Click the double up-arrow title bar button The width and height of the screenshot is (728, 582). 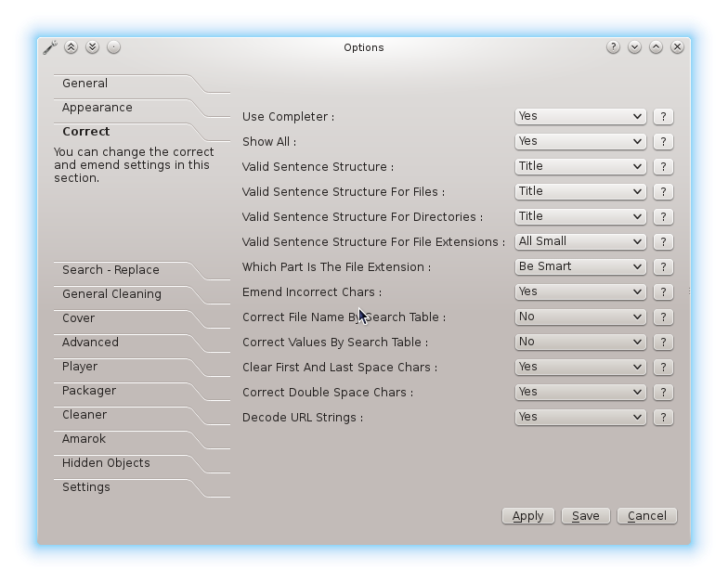point(71,46)
